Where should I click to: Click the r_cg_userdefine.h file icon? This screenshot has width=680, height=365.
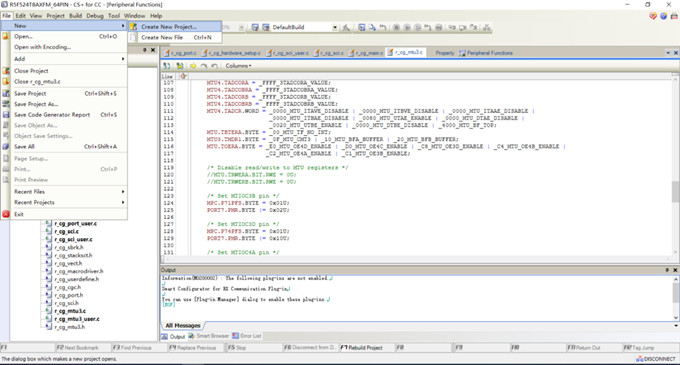(x=49, y=279)
